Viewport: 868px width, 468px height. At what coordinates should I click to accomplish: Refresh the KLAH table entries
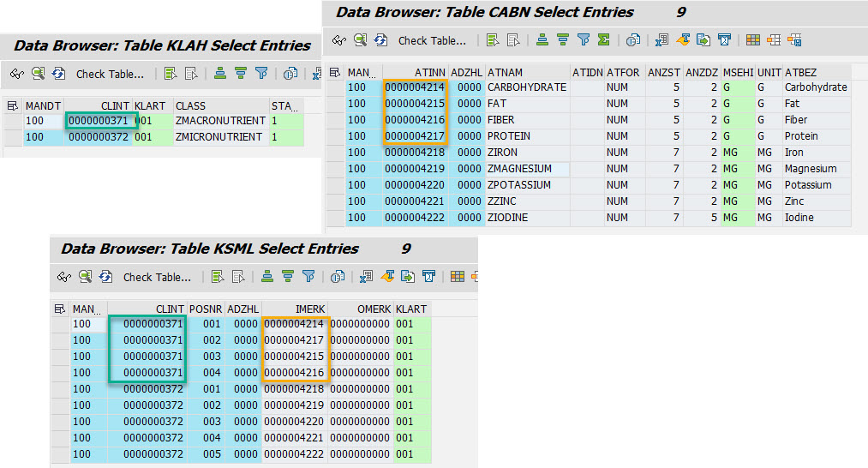[x=58, y=73]
